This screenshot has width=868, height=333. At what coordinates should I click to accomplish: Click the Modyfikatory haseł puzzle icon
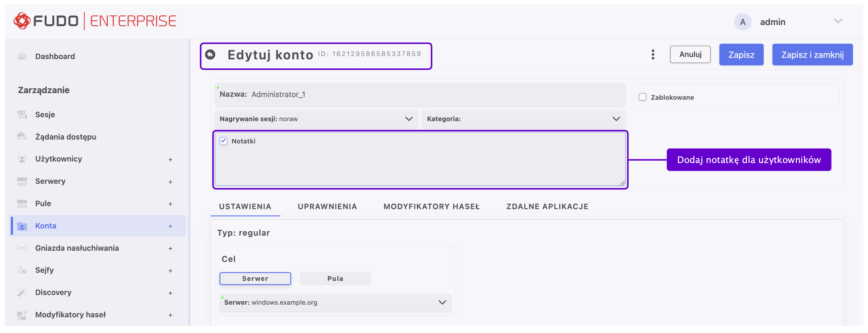point(22,315)
